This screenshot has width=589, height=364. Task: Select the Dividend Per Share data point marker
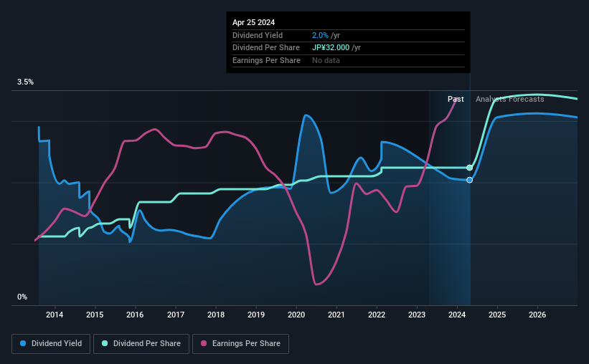pyautogui.click(x=469, y=168)
